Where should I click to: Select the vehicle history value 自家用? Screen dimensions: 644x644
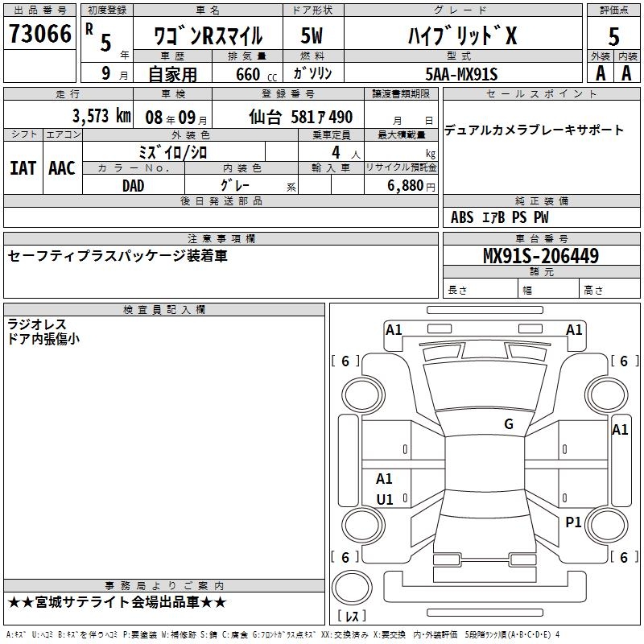[172, 74]
